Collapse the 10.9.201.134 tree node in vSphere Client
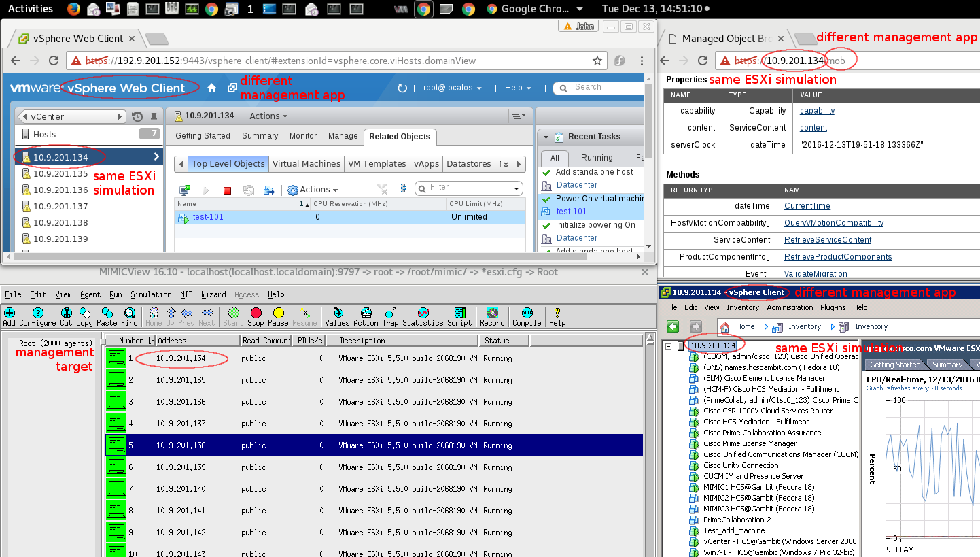Screen dimensions: 980x557 point(669,346)
